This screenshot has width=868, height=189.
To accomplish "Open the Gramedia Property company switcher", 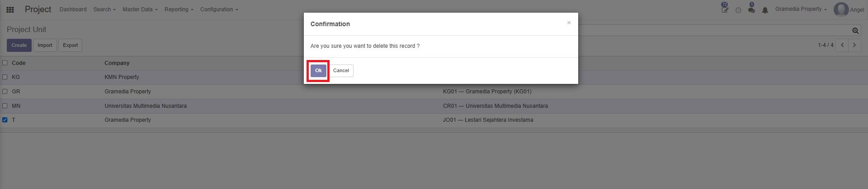I will tap(801, 9).
